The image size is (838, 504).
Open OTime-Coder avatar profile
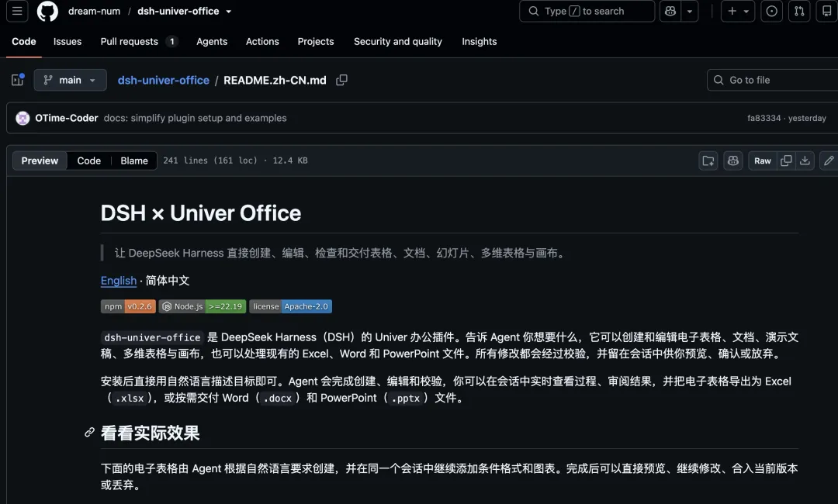(23, 118)
